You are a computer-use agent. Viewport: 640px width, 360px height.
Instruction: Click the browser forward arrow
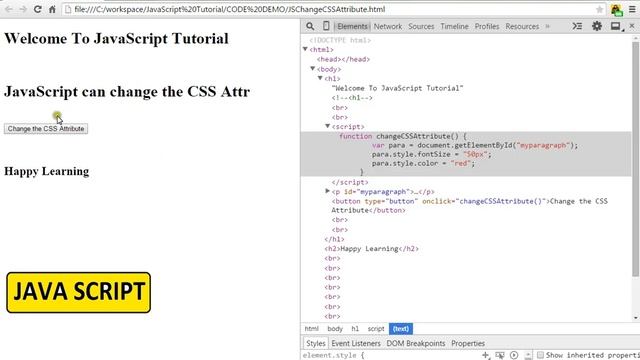pyautogui.click(x=23, y=9)
